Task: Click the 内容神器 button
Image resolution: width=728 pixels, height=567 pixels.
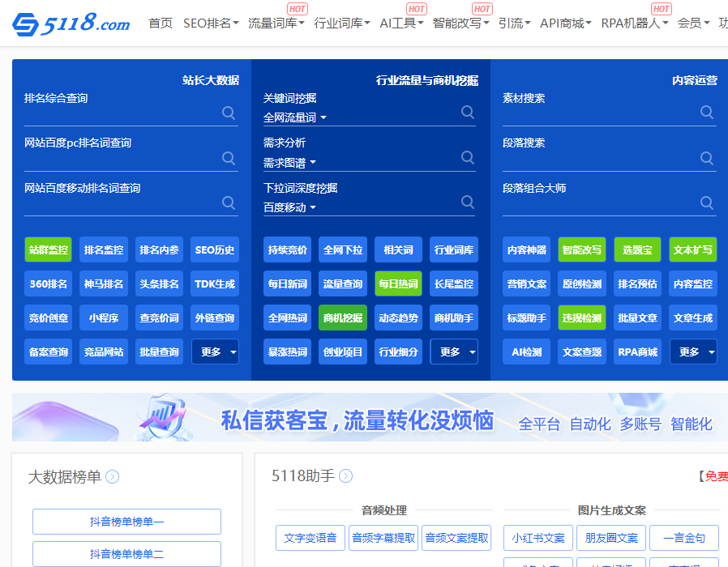Action: tap(526, 249)
